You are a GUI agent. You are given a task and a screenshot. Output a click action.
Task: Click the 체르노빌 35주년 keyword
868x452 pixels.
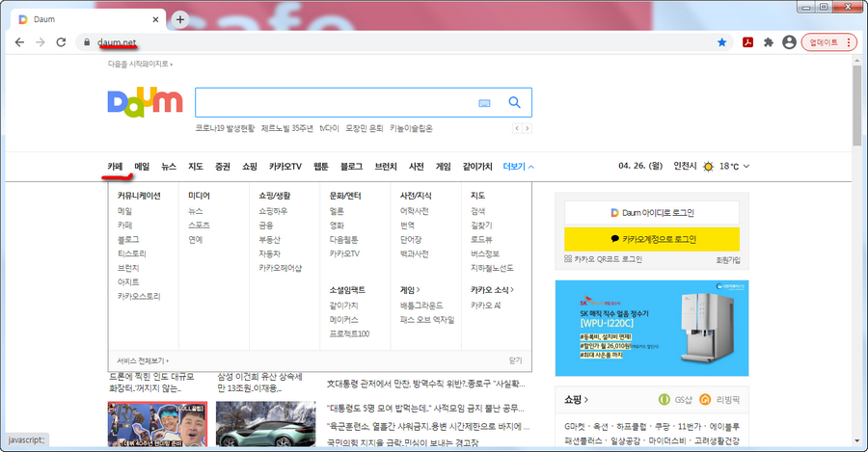click(286, 128)
